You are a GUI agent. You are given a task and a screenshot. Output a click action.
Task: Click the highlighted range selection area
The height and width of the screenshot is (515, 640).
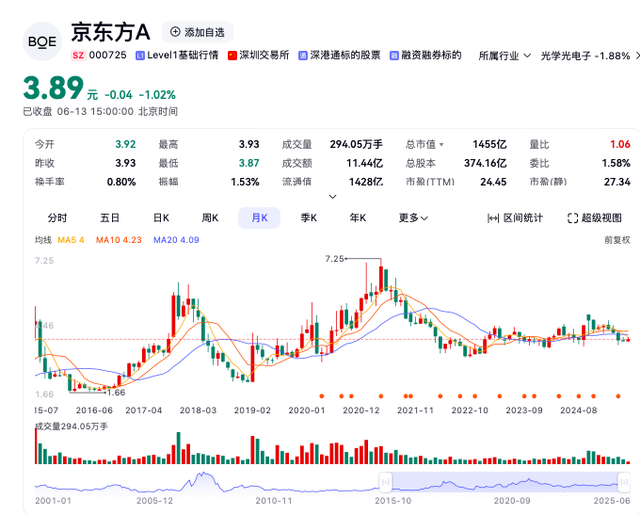[x=505, y=482]
